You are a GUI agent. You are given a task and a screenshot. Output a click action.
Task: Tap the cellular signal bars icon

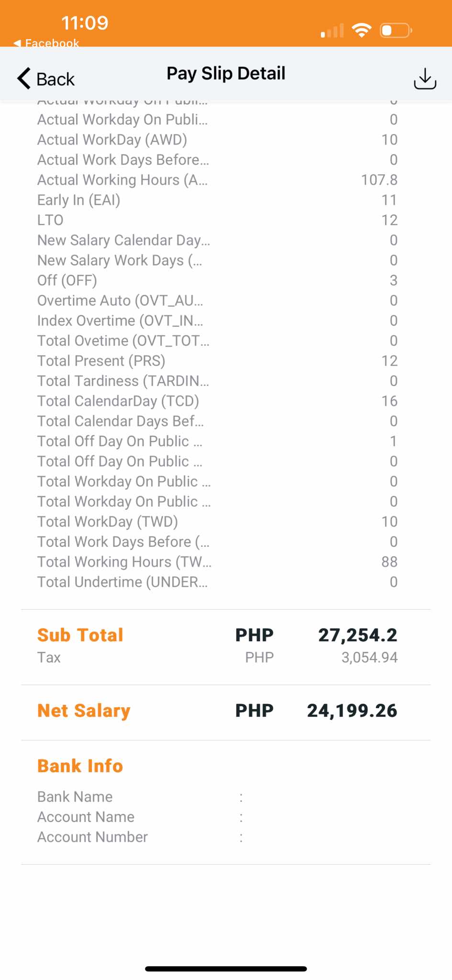[332, 31]
